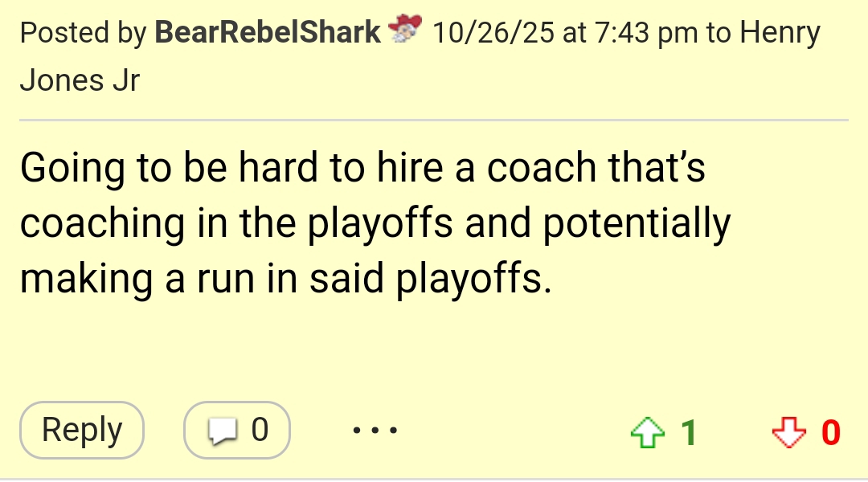Downvote the post with the red arrow
This screenshot has height=482, width=868.
[x=788, y=434]
